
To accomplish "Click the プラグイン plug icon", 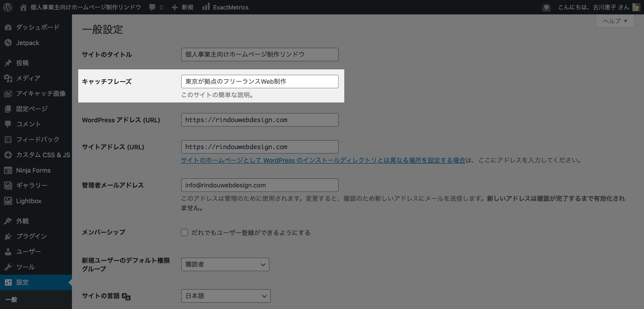I will [8, 236].
